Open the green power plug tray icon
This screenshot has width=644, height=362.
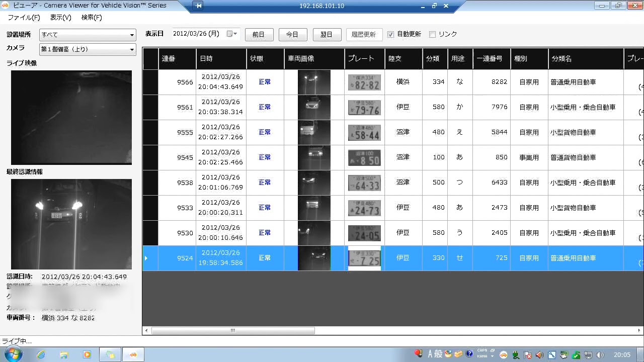click(x=516, y=354)
